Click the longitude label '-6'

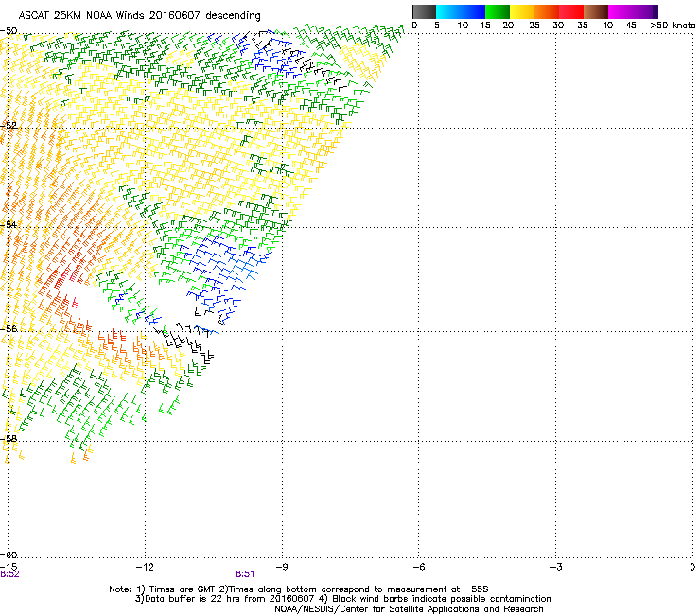418,567
